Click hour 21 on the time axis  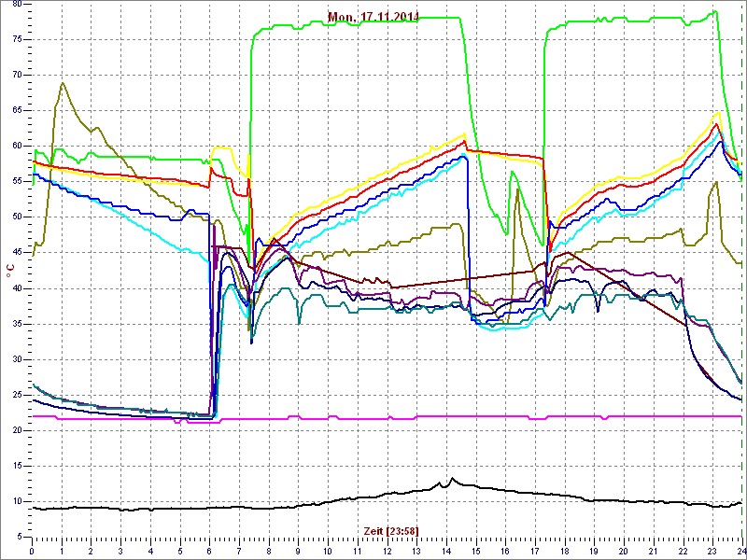pos(653,551)
